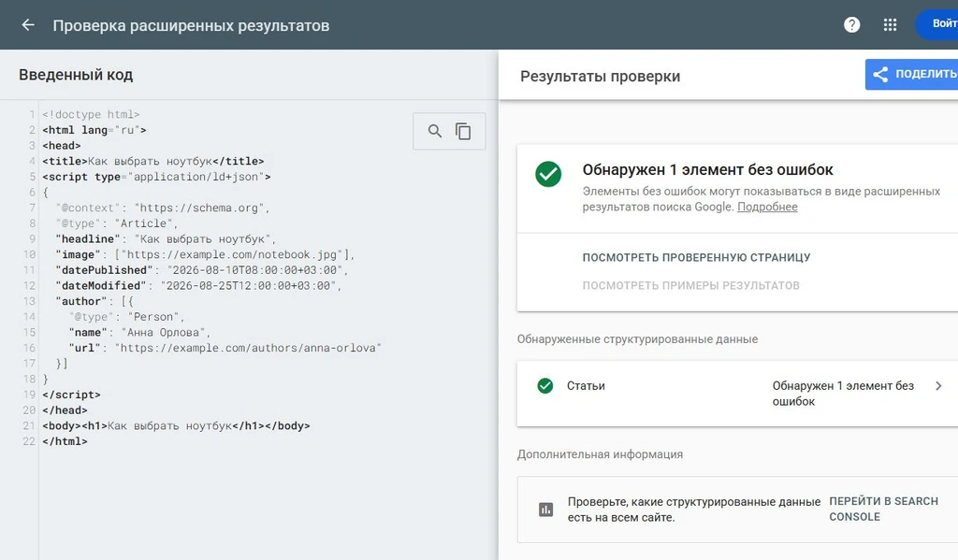Click Обнаружен 1 элемент без ошибок heading

(x=707, y=170)
